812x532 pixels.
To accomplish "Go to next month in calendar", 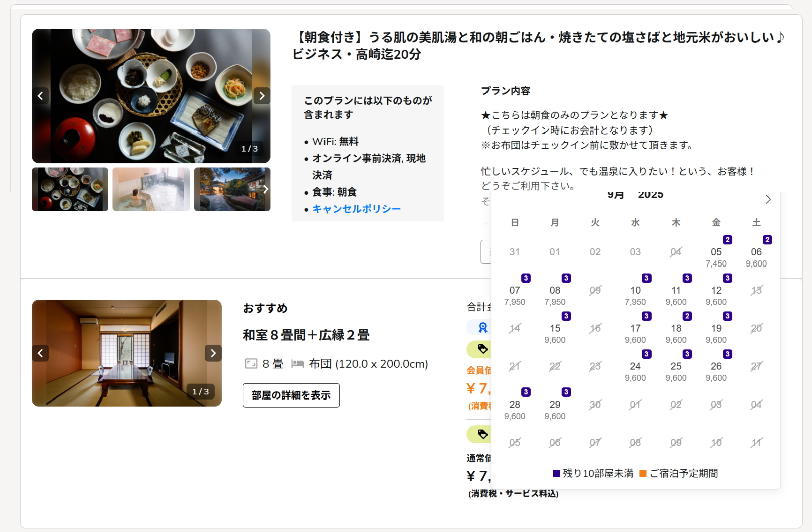I will 768,199.
